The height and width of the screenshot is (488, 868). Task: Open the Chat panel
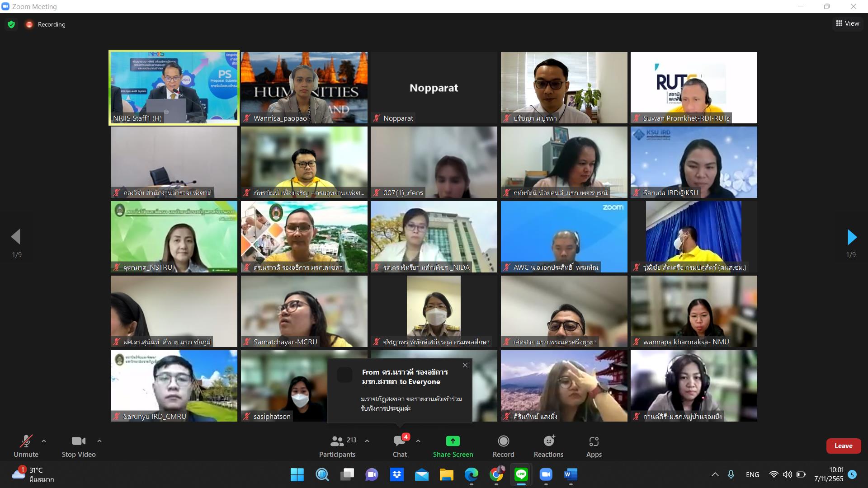click(400, 446)
